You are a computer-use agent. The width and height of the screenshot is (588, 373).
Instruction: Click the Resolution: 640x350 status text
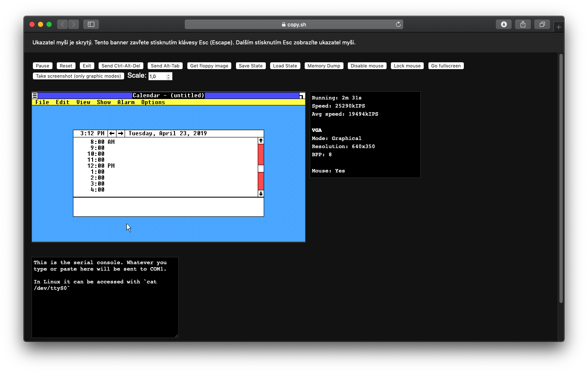(343, 146)
